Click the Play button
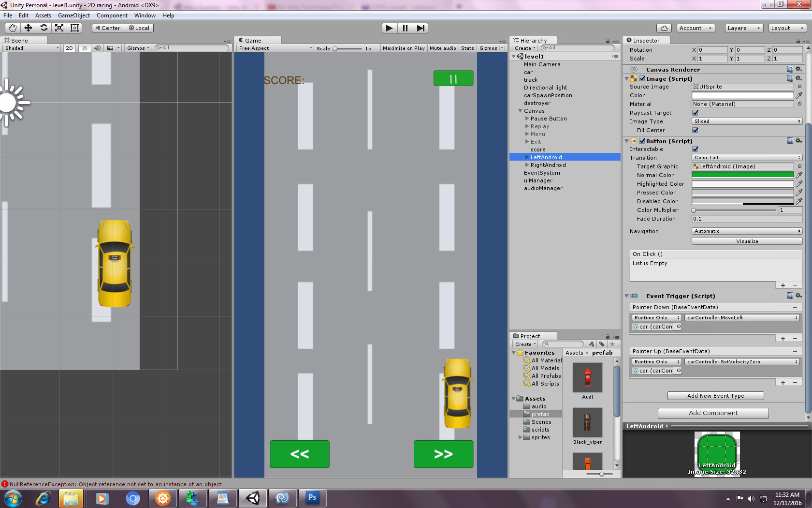The image size is (812, 508). [389, 28]
